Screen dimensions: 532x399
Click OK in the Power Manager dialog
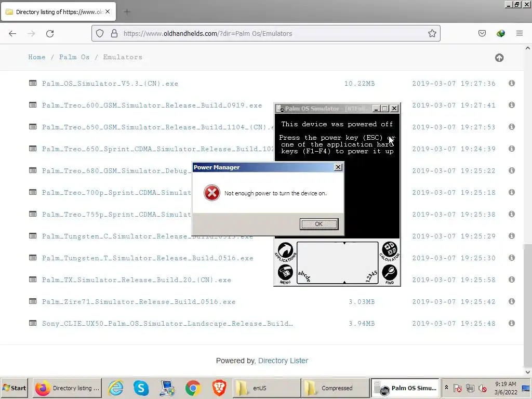[319, 224]
